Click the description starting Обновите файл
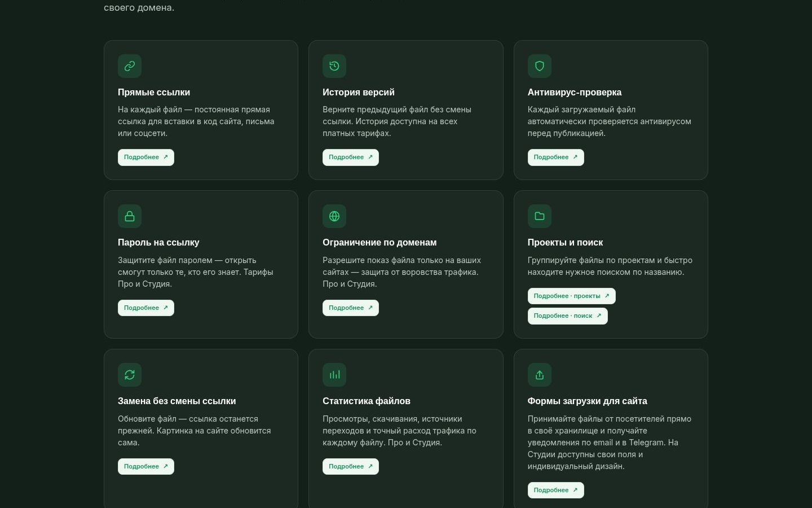Image resolution: width=812 pixels, height=508 pixels. [195, 431]
